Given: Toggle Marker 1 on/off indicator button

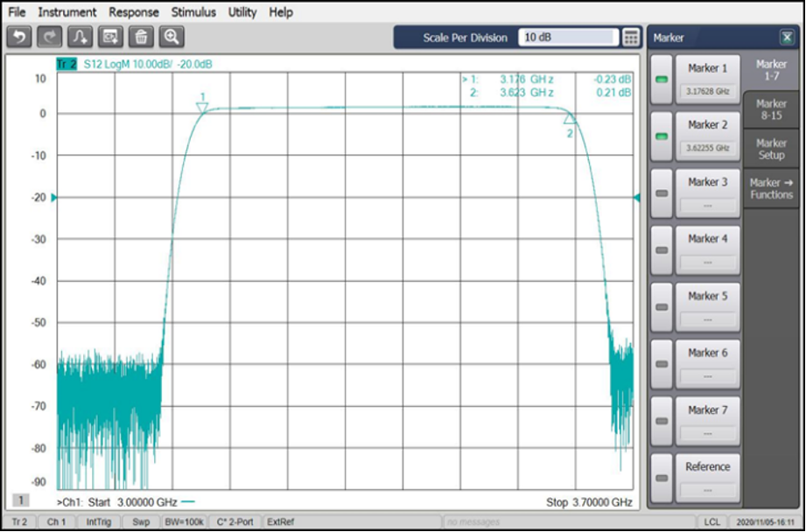Looking at the screenshot, I should [661, 80].
